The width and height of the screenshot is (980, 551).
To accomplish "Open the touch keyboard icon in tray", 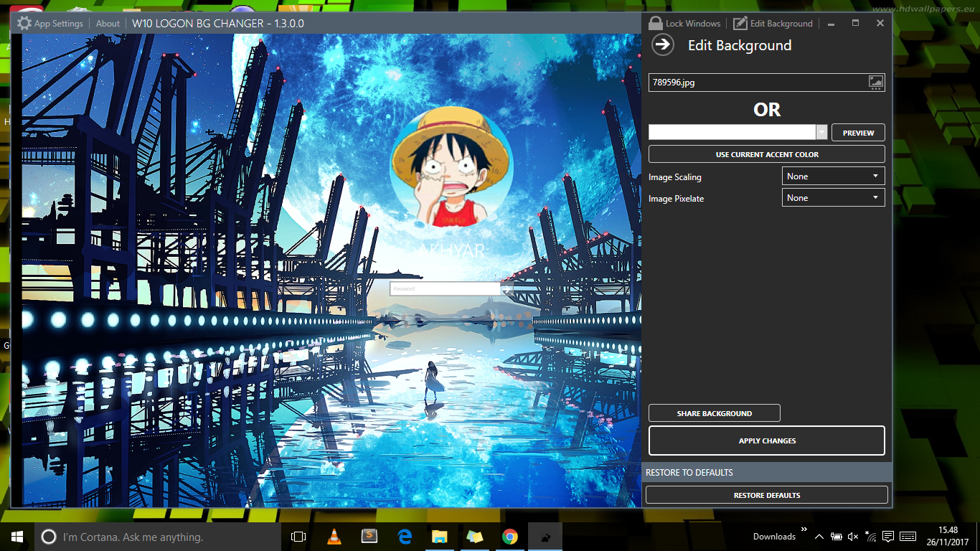I will (x=908, y=537).
